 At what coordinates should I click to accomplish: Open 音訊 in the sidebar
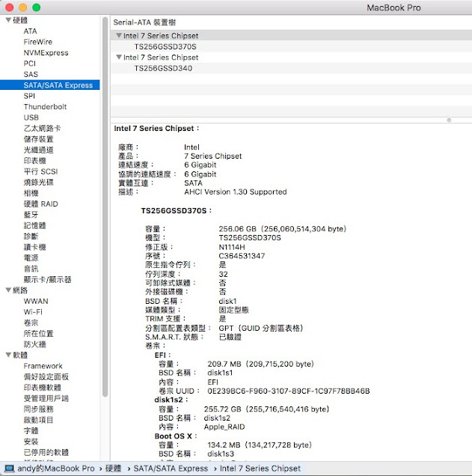(x=31, y=269)
